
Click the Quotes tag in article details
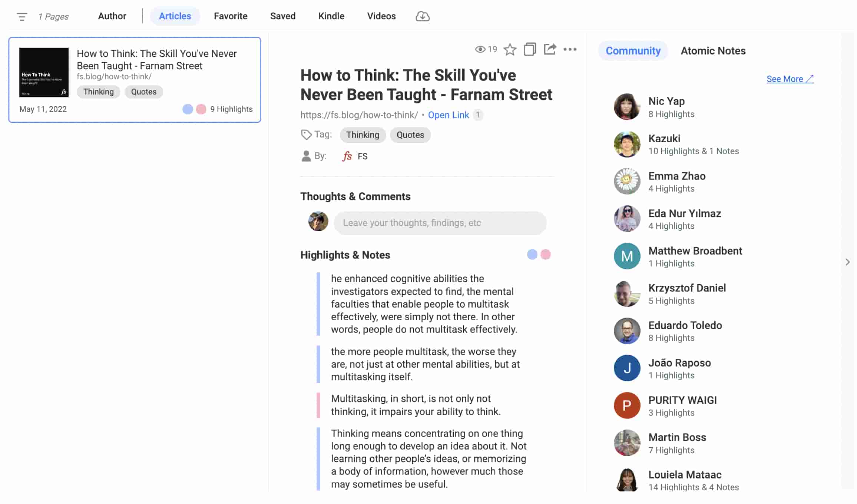[410, 135]
